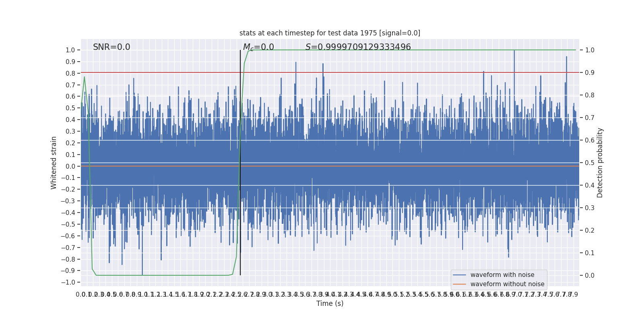
Task: Click the green curve's initial peak
Action: point(84,77)
